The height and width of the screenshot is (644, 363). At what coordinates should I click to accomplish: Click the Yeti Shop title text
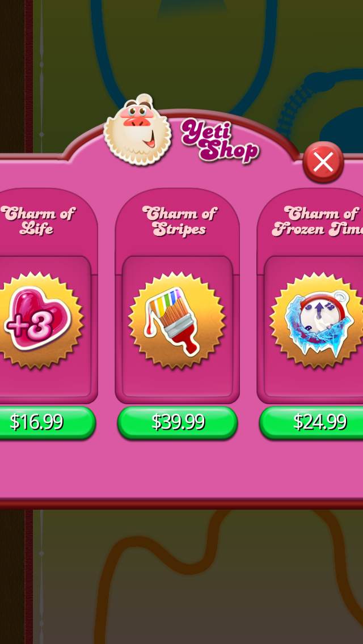coord(220,141)
